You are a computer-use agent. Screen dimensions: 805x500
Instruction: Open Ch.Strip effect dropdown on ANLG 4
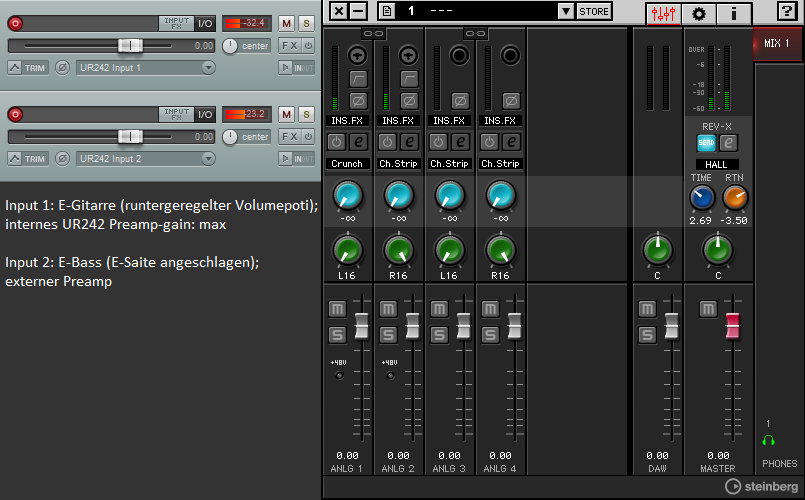pos(500,164)
